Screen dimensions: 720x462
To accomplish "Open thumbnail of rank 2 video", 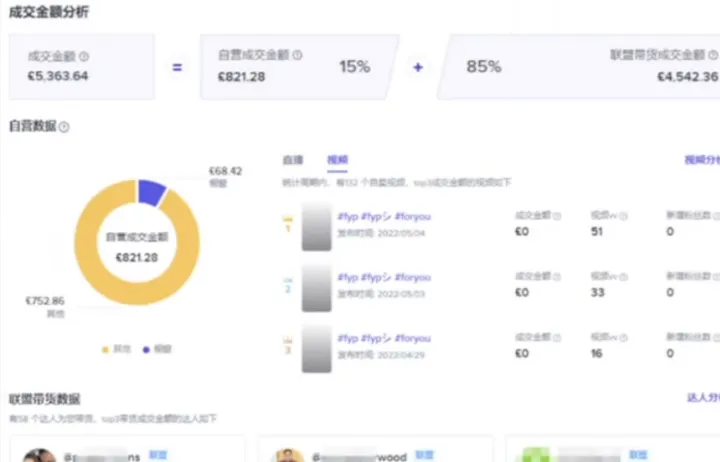I will [x=316, y=287].
